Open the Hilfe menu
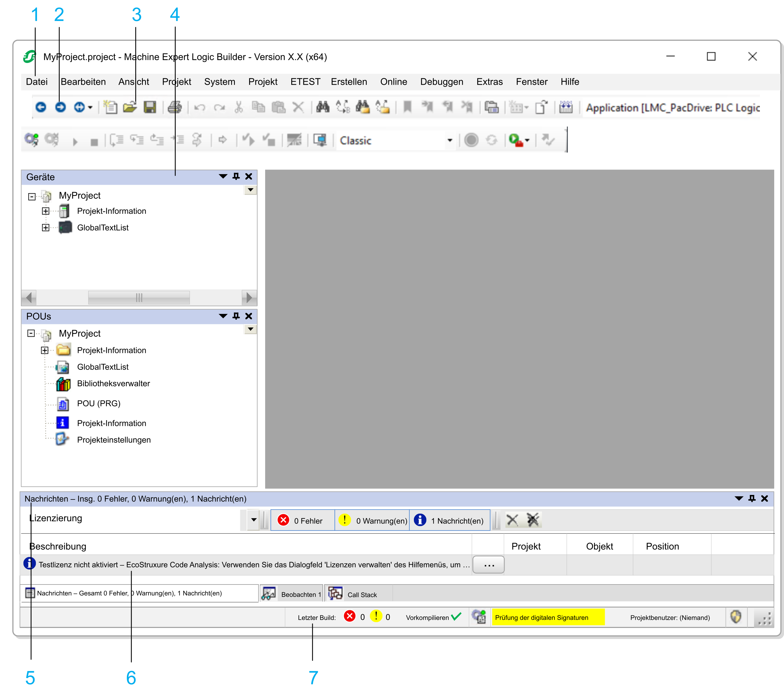Image resolution: width=784 pixels, height=694 pixels. coord(570,82)
